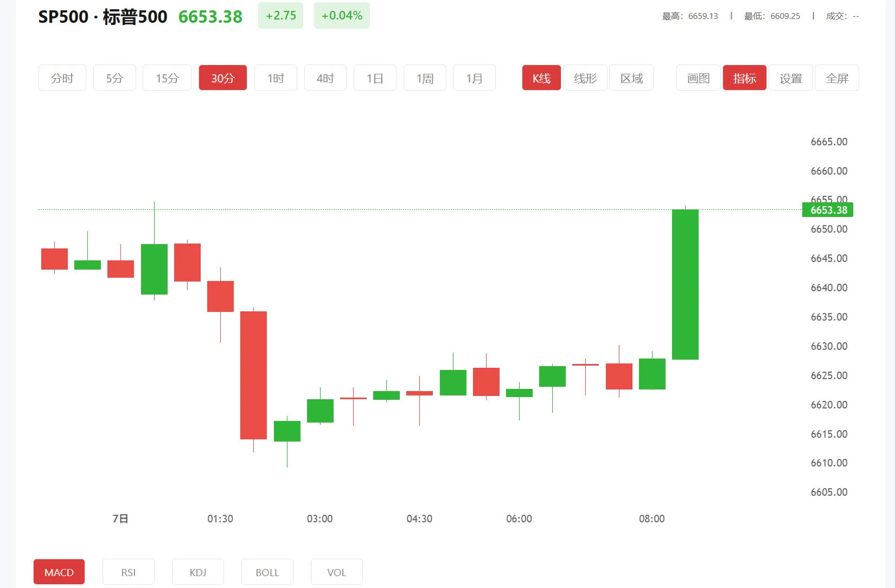
Task: Display the KDJ indicator
Action: (197, 572)
